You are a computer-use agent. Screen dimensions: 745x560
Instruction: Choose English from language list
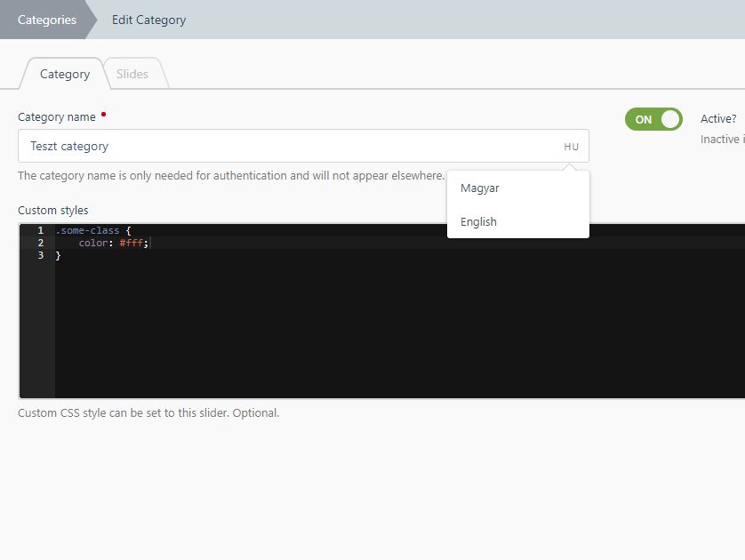[518, 222]
